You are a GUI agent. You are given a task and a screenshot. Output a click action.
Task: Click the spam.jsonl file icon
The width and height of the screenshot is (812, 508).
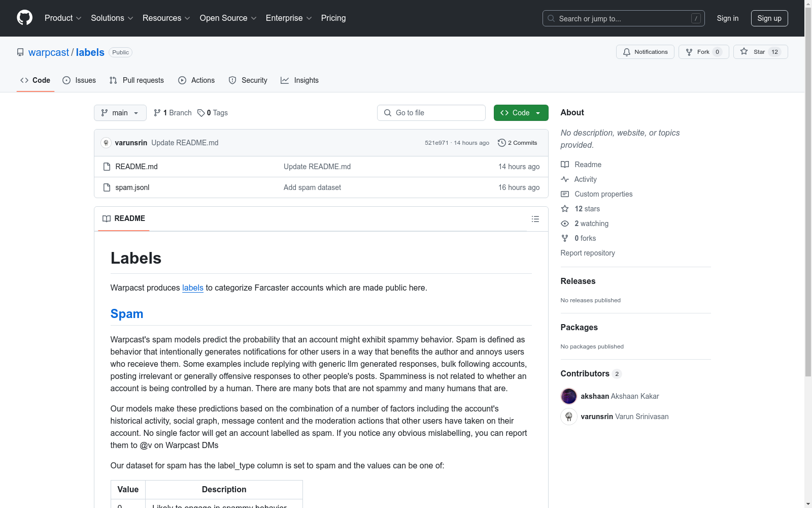107,187
